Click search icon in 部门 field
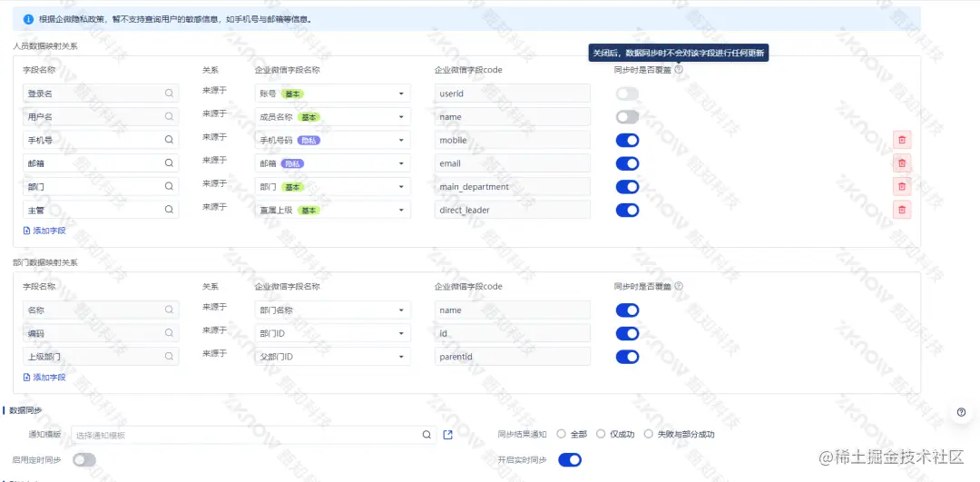Viewport: 980px width, 482px height. coord(170,186)
